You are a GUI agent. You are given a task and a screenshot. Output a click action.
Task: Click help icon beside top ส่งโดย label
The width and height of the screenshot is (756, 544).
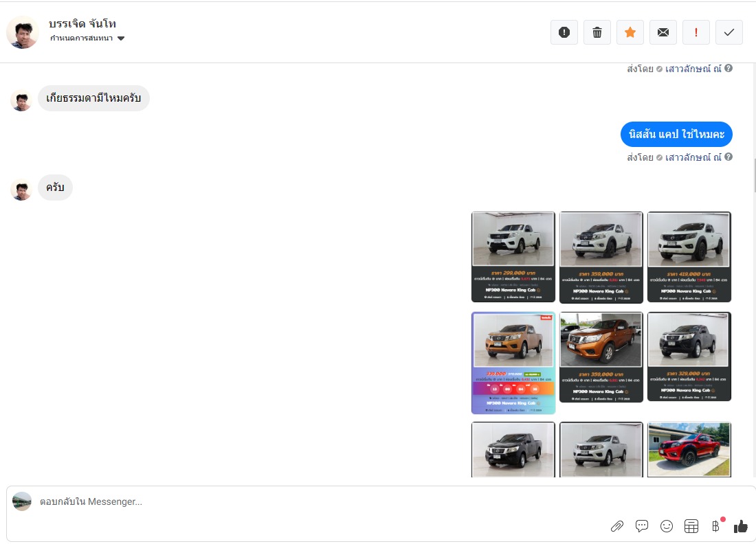click(729, 69)
